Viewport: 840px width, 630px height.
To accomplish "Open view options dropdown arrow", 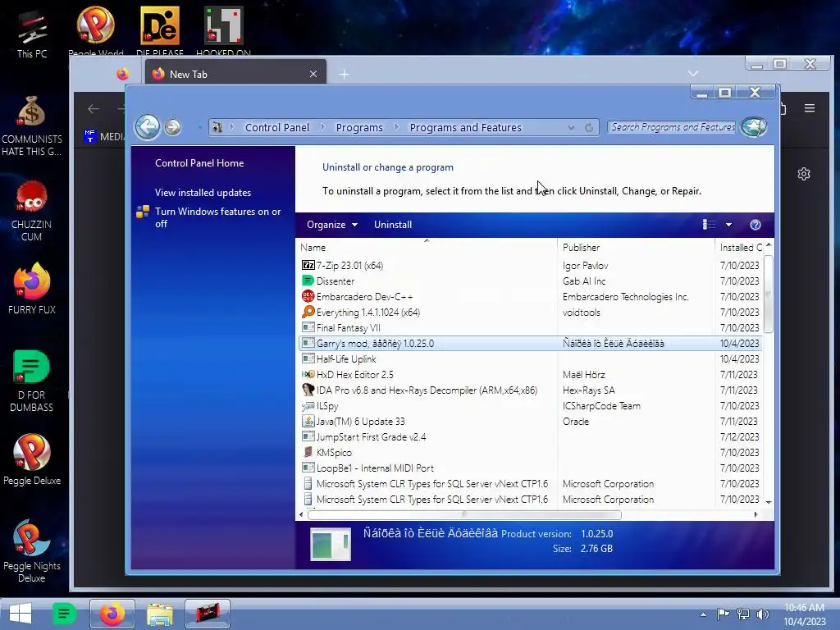I will (x=728, y=225).
